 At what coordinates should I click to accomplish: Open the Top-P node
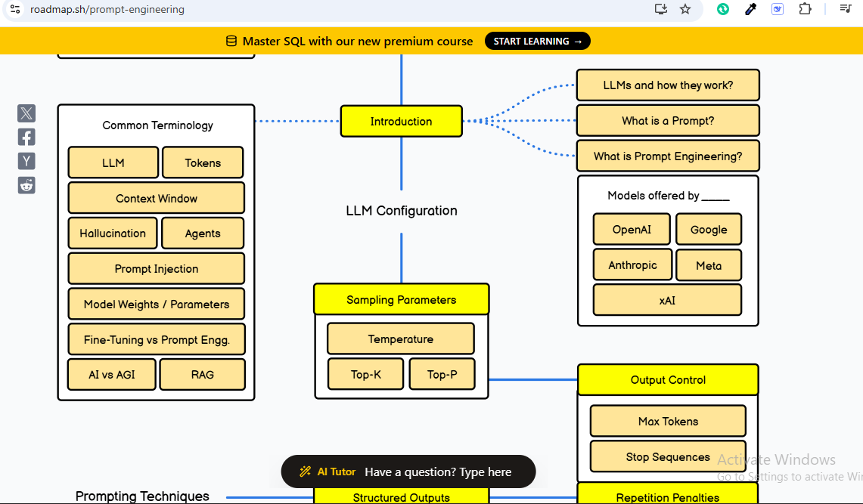[442, 374]
